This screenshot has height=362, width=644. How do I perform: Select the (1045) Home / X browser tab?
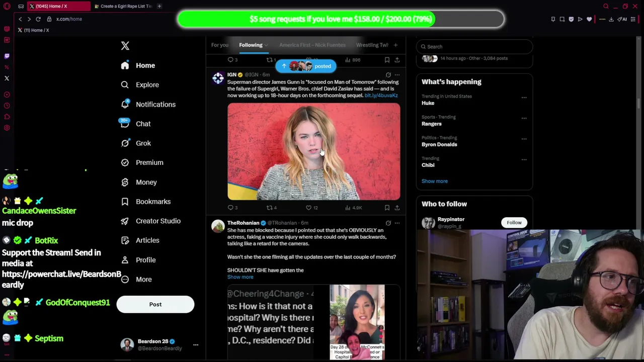[58, 6]
